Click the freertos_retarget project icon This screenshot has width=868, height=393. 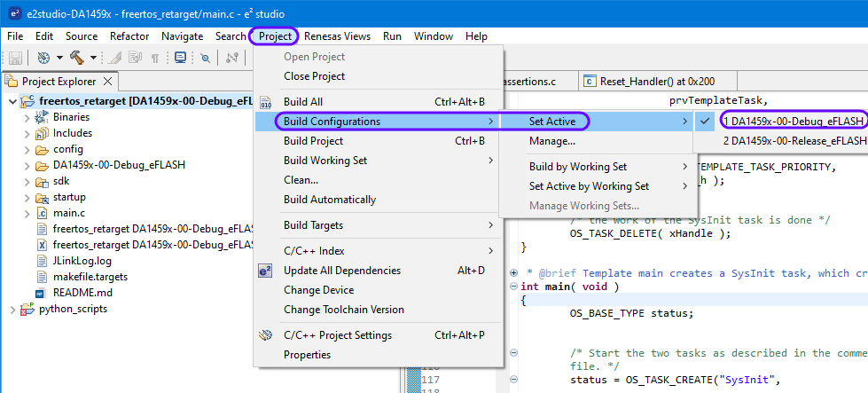pyautogui.click(x=28, y=101)
